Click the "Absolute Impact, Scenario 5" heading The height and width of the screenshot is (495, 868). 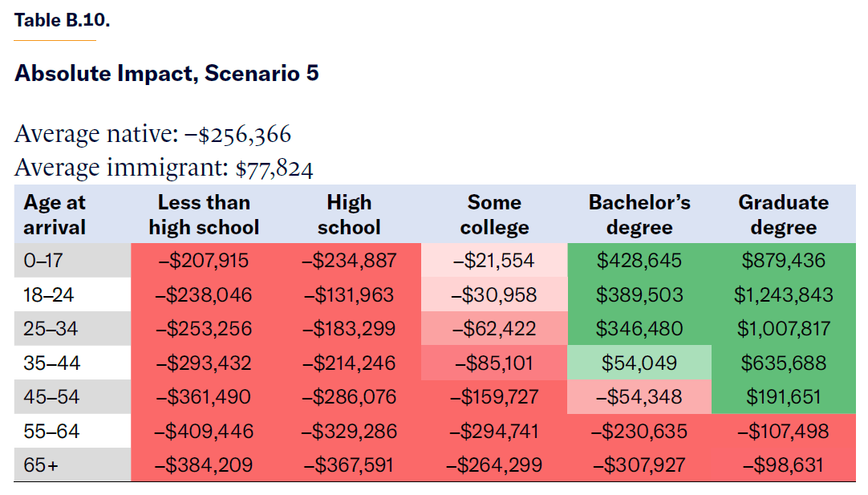pyautogui.click(x=166, y=74)
